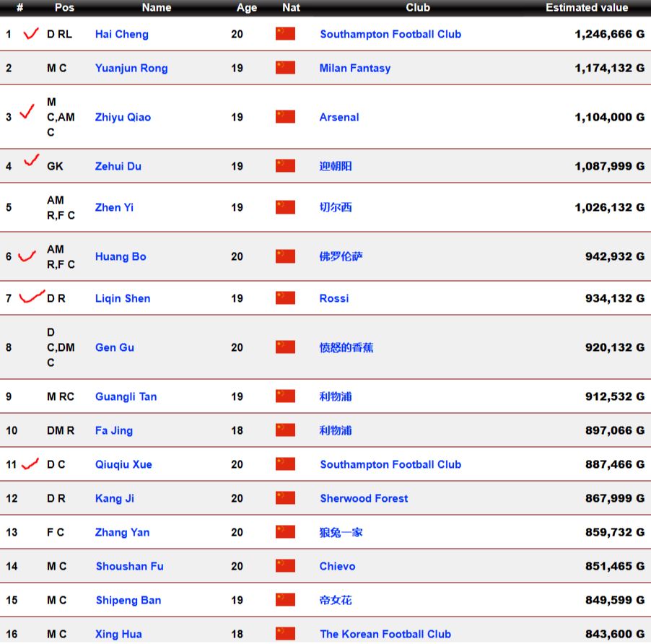Click the Name column header
Viewport: 651px width, 644px height.
coord(157,7)
